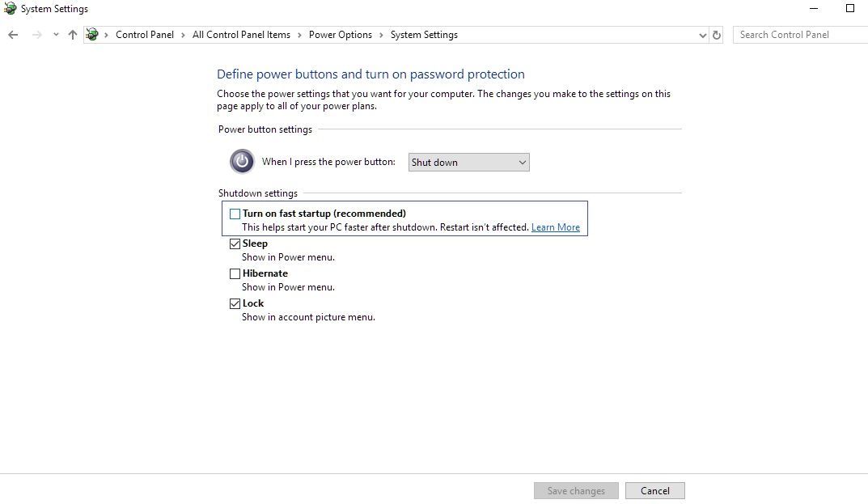
Task: Enable Turn on fast startup checkbox
Action: coord(235,214)
